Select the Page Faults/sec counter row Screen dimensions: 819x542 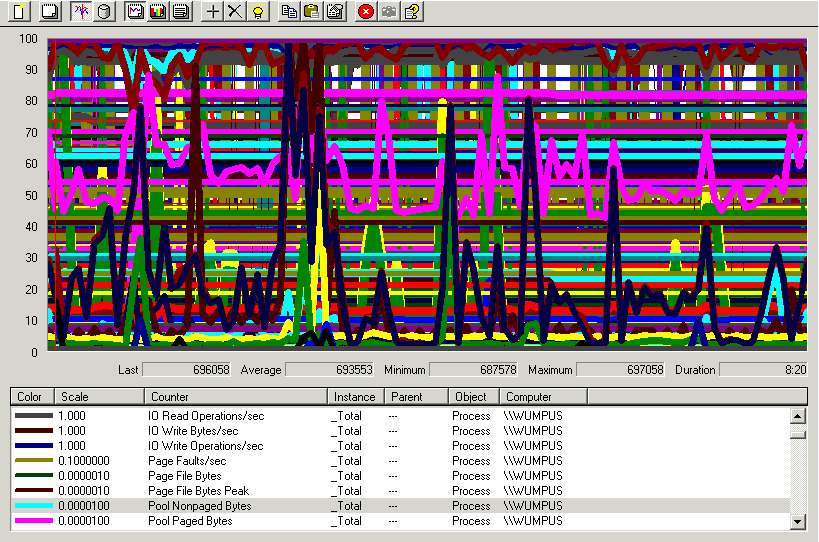point(400,461)
